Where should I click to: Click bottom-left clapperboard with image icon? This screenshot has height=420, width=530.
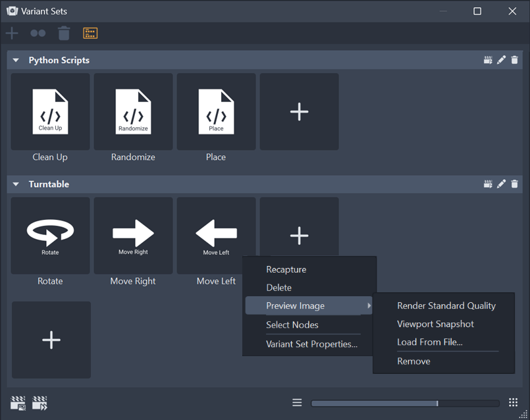[18, 403]
